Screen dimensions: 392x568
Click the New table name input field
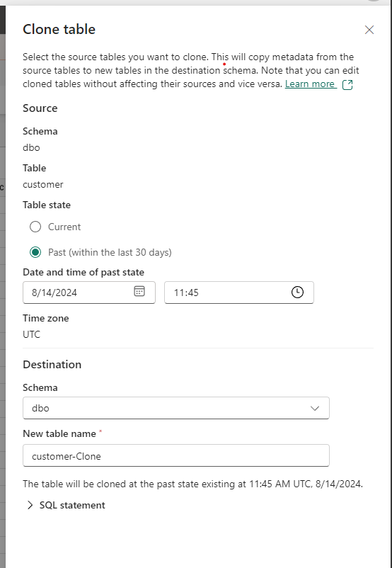point(176,455)
